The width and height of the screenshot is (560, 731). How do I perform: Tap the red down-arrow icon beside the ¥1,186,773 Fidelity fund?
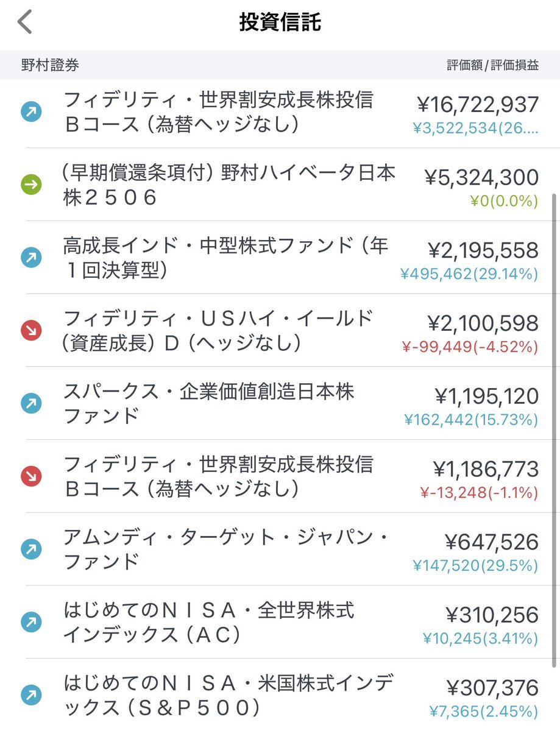click(31, 476)
